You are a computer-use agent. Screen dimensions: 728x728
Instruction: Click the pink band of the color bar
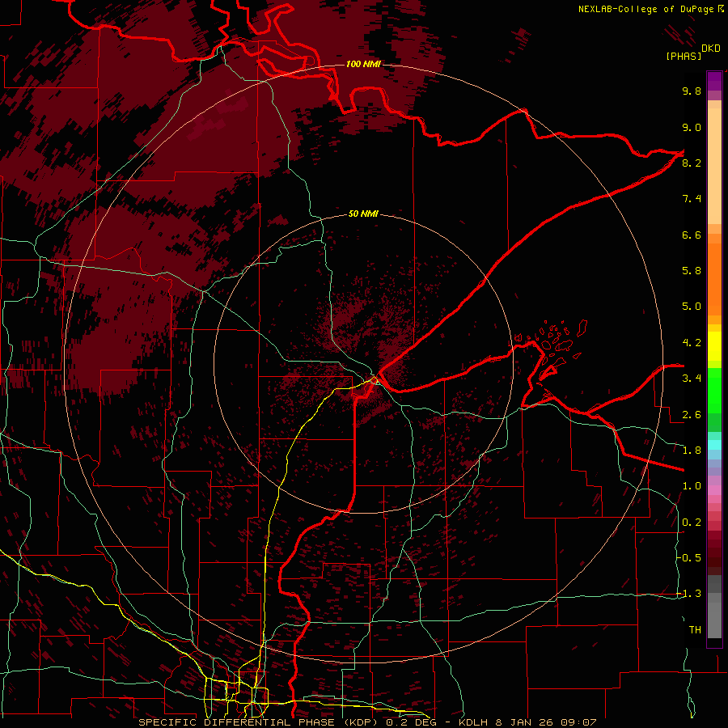click(714, 490)
